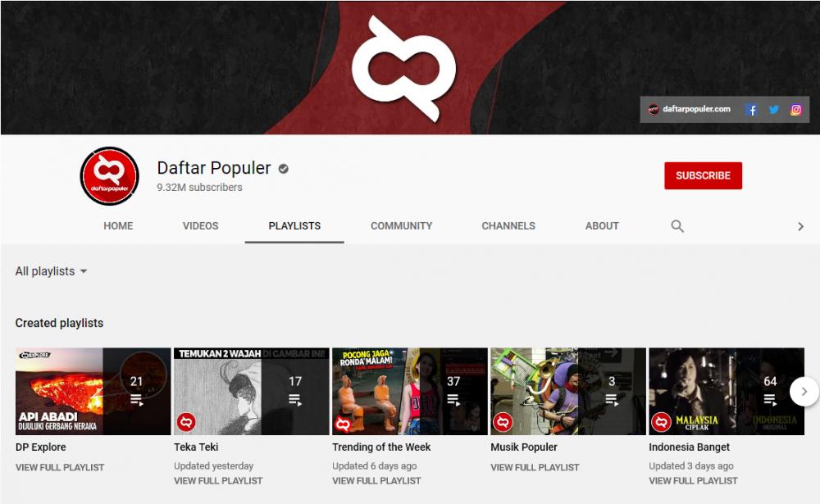View full playlist for Teka Teki
The height and width of the screenshot is (504, 820).
218,480
